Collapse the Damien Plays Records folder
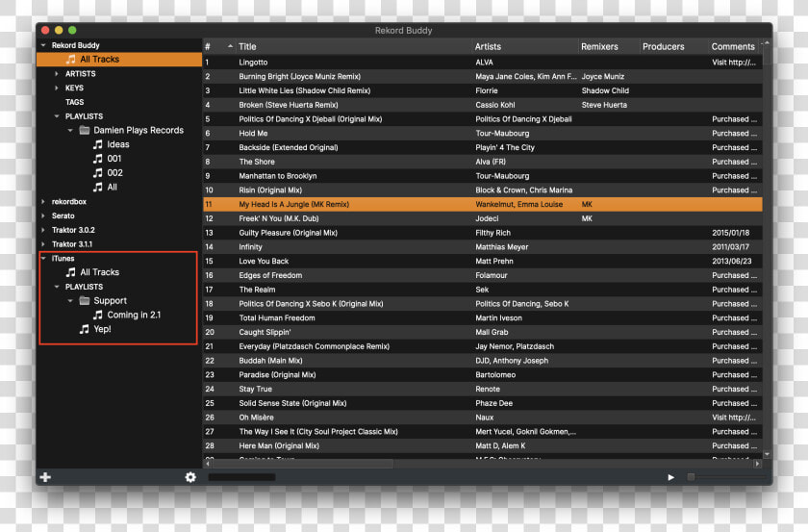 (70, 131)
